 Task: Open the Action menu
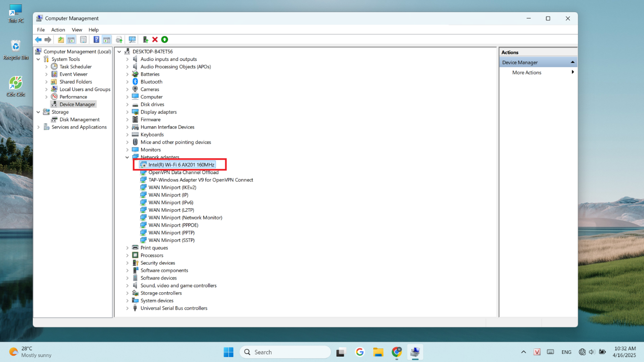(x=58, y=30)
